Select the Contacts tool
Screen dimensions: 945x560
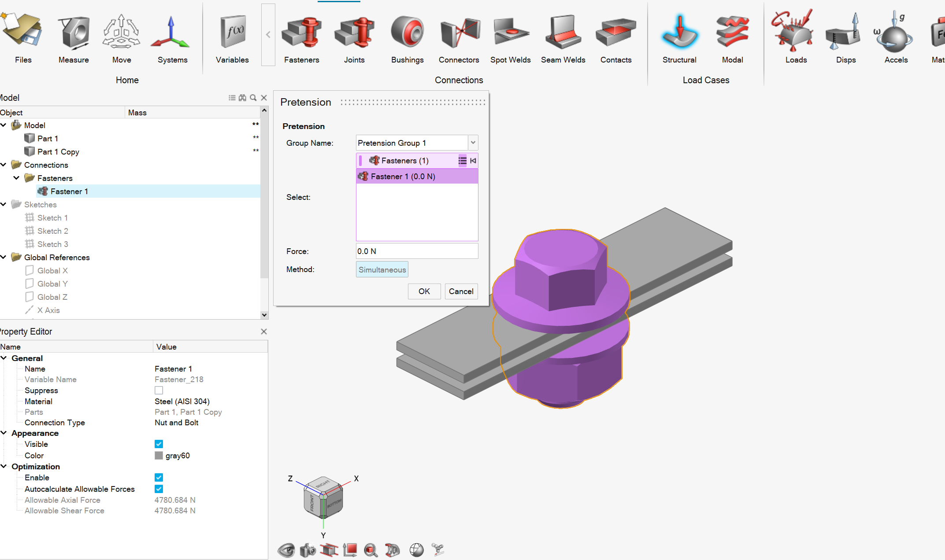click(615, 32)
